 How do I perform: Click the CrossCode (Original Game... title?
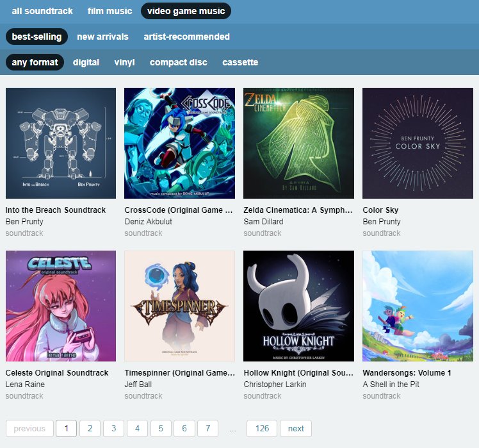[179, 210]
